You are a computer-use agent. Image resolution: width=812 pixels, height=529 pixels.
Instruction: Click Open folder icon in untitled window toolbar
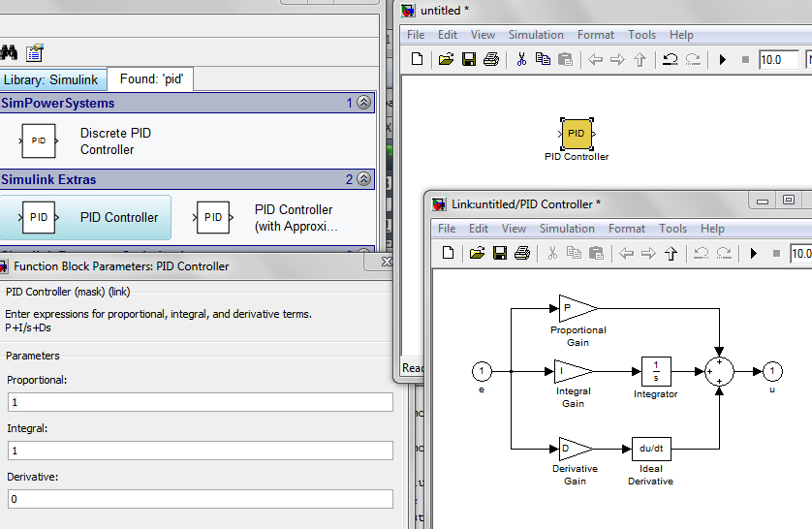(446, 59)
